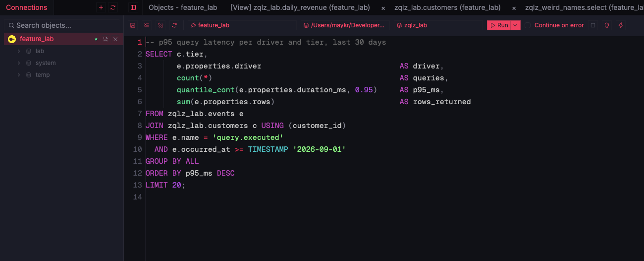
Task: Open the zqlz_lab.customers tab
Action: [447, 7]
